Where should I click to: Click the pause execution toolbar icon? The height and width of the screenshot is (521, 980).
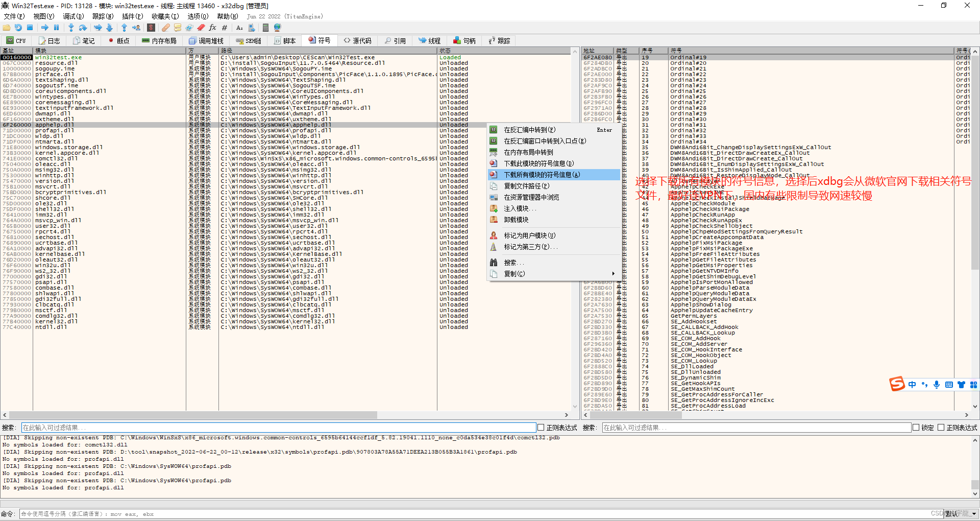(x=57, y=28)
